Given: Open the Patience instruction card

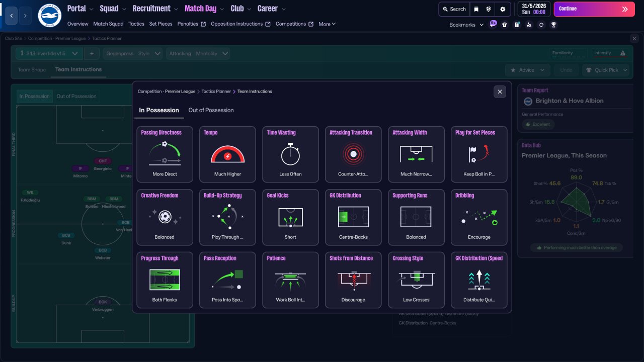Looking at the screenshot, I should click(290, 280).
